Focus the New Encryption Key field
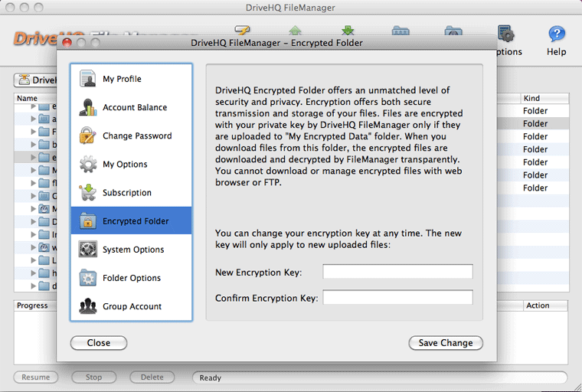This screenshot has width=582, height=392. [397, 272]
